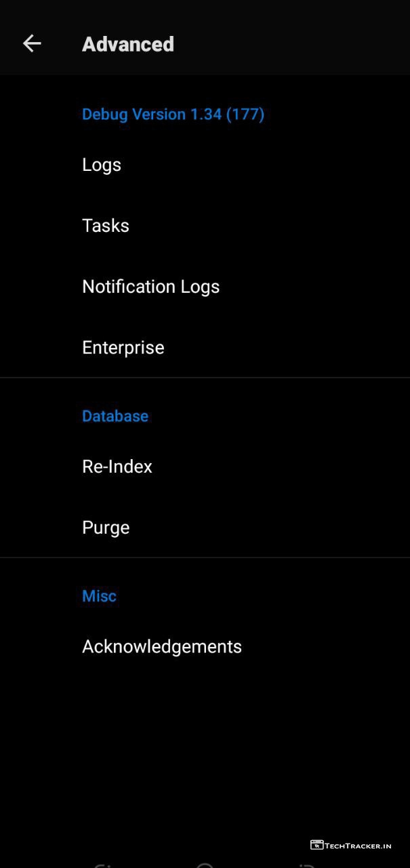
Task: Tap the right icon in the bottom navigation bar
Action: pyautogui.click(x=307, y=865)
